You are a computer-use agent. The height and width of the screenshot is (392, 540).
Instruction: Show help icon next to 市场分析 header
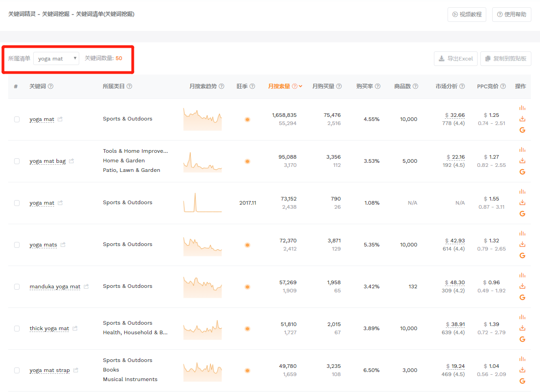(462, 86)
